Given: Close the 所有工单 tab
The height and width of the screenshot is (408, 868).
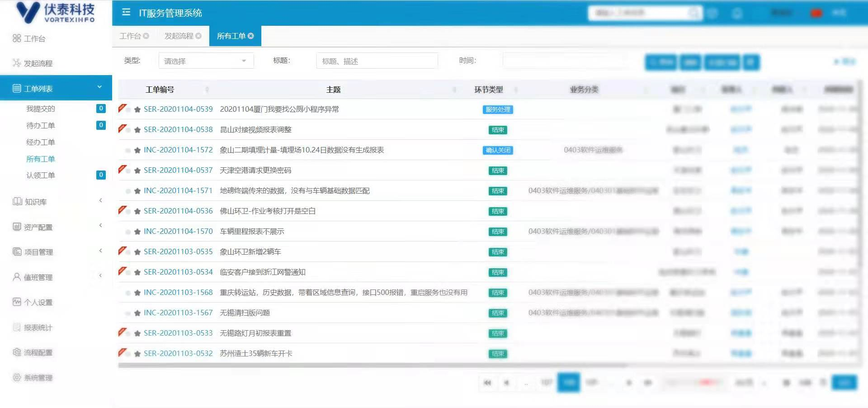Looking at the screenshot, I should (251, 36).
